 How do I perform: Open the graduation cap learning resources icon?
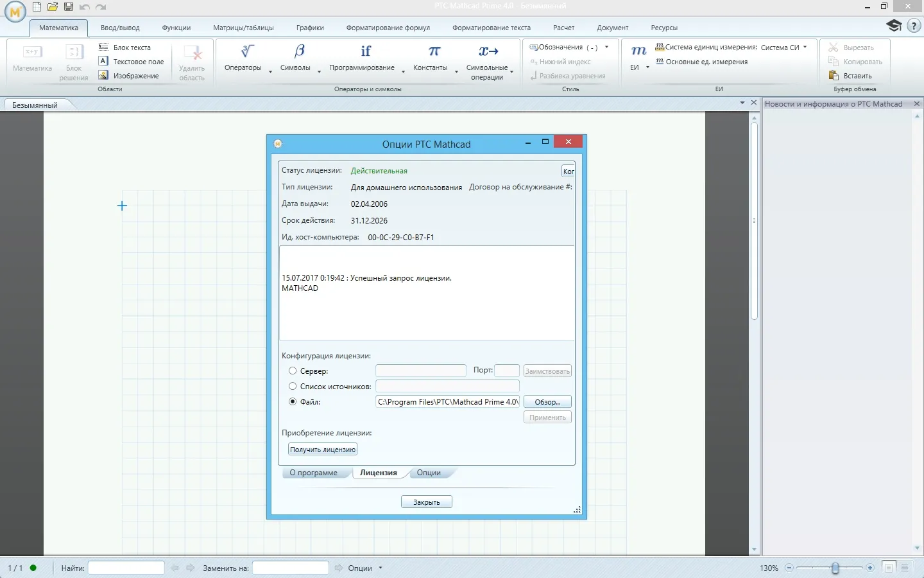click(x=894, y=26)
